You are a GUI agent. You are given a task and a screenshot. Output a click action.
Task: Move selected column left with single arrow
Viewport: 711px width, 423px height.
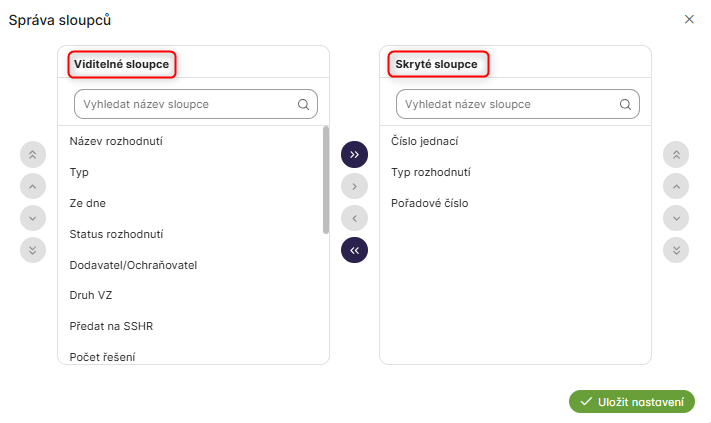click(x=355, y=218)
